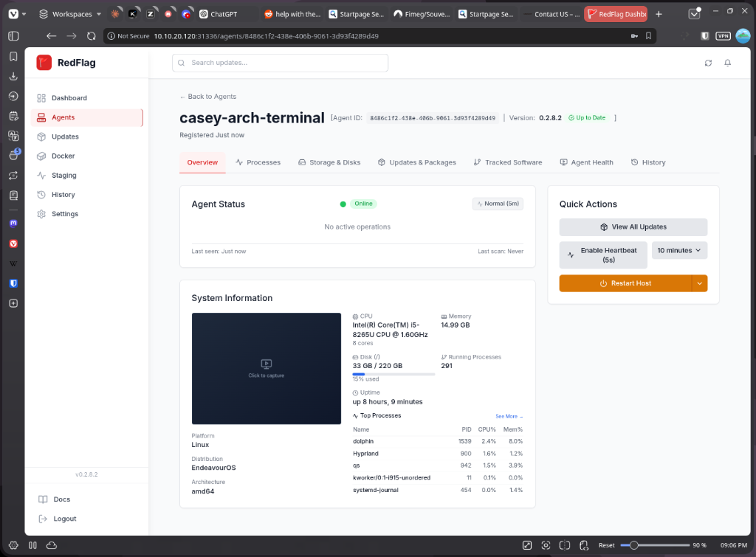Switch to the Processes tab
This screenshot has height=557, width=756.
point(258,162)
